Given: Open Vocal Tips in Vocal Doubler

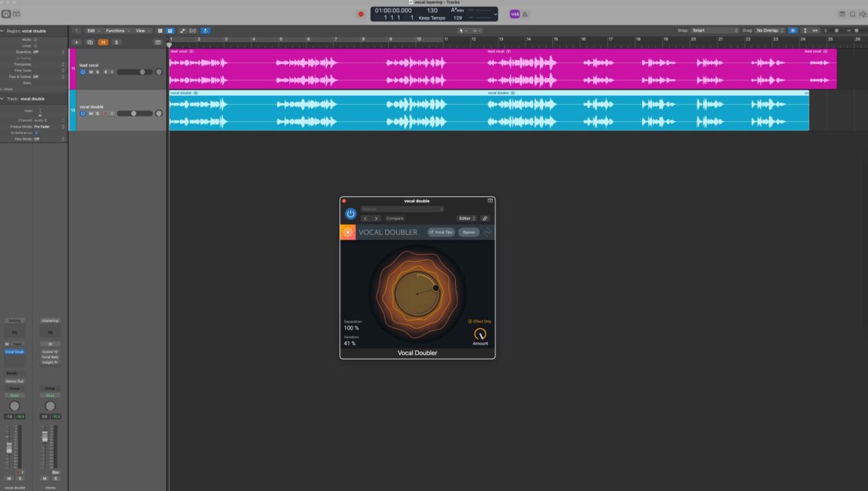Looking at the screenshot, I should coord(440,232).
